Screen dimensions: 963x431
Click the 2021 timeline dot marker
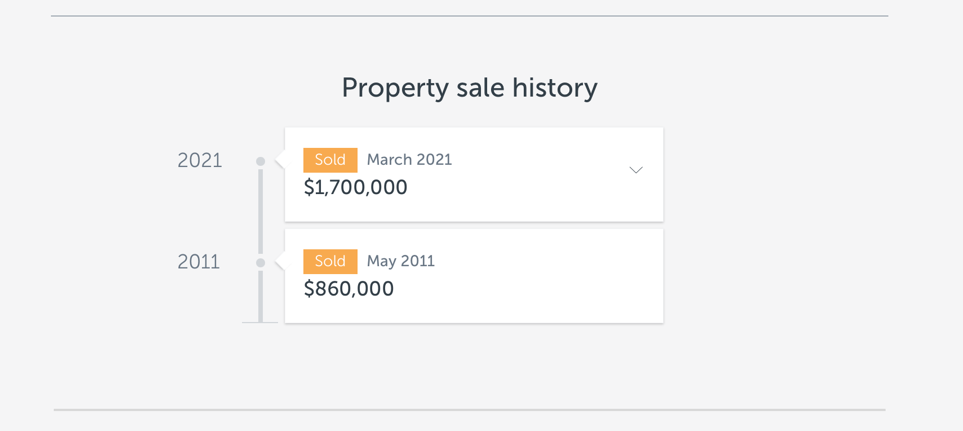click(261, 161)
